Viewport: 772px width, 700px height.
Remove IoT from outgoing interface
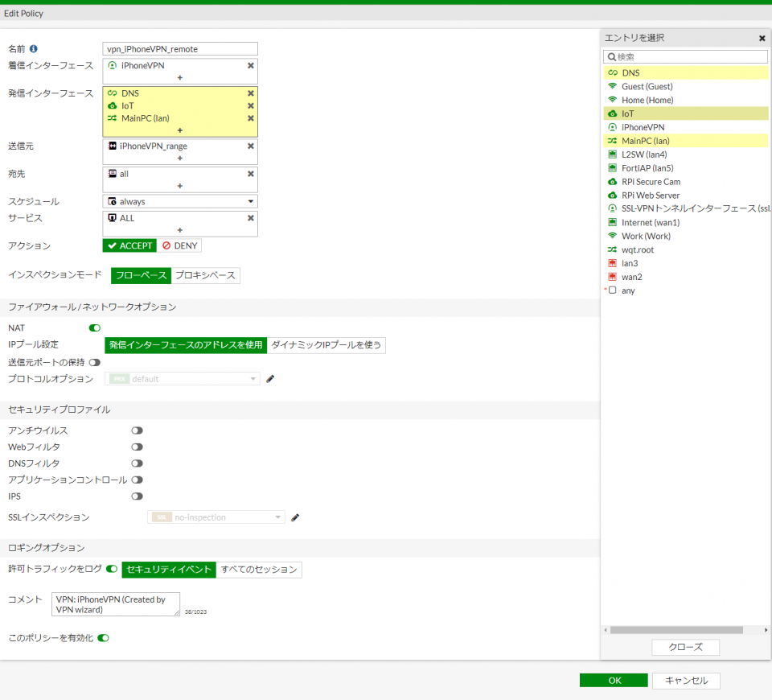251,106
